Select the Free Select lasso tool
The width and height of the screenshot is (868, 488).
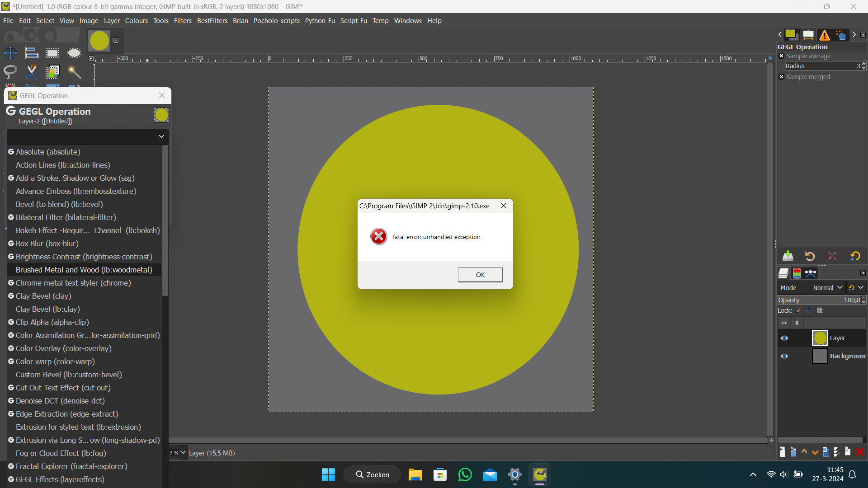click(x=10, y=72)
